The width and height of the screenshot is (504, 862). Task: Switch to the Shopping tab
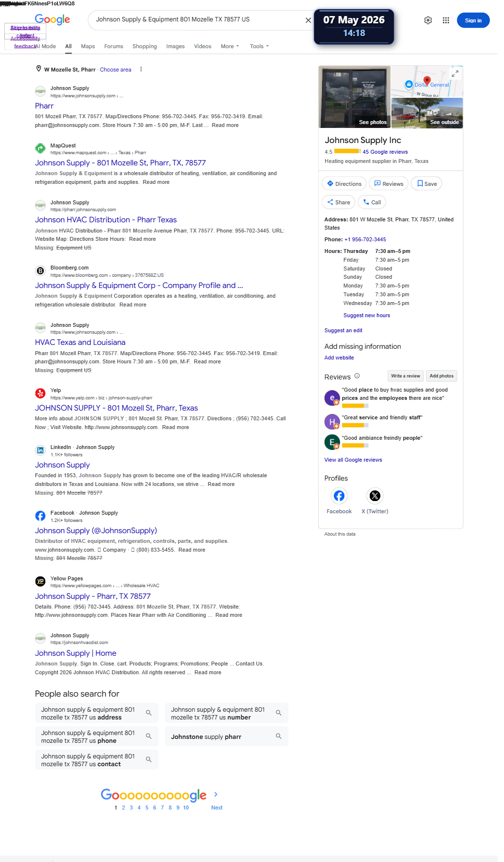click(144, 46)
